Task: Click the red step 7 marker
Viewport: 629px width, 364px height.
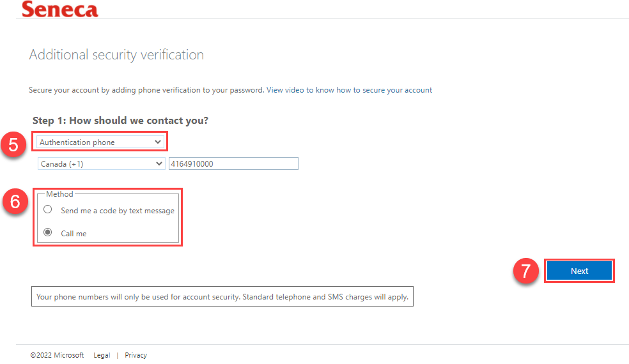Action: [526, 271]
